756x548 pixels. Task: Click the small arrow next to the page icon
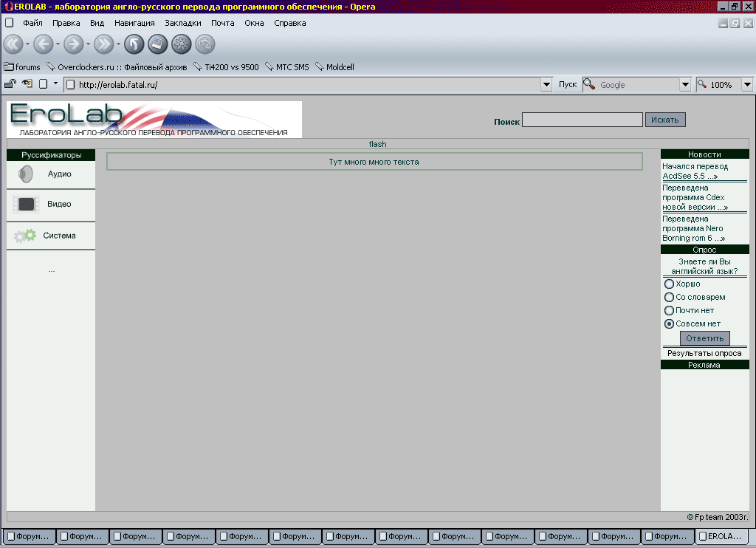point(55,83)
